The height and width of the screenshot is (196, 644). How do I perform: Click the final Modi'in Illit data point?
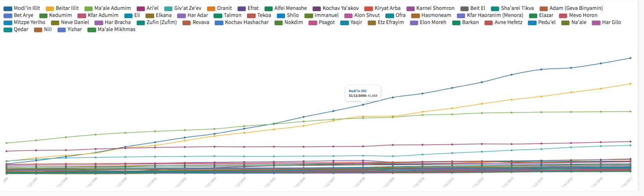tap(631, 58)
